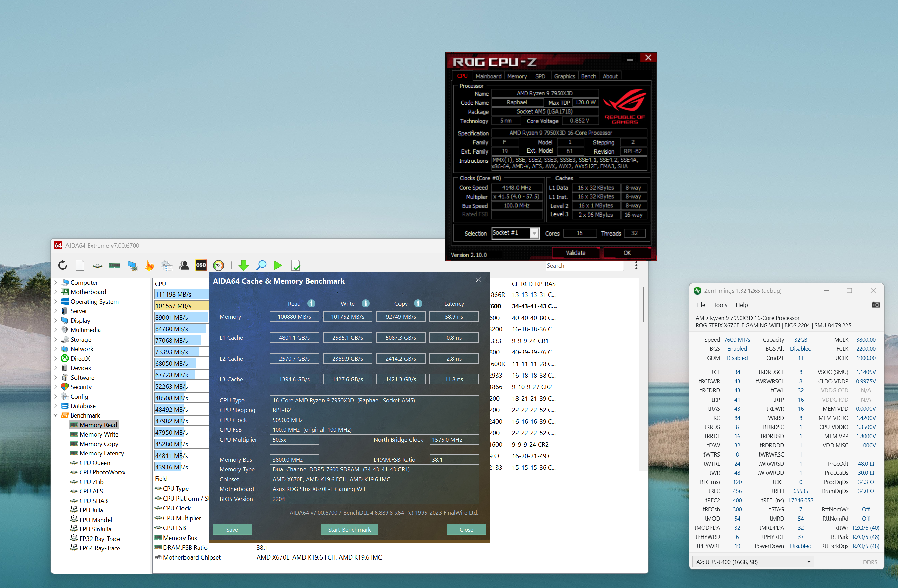Click the OK button in CPU-Z
Screen dimensions: 898x588
627,253
